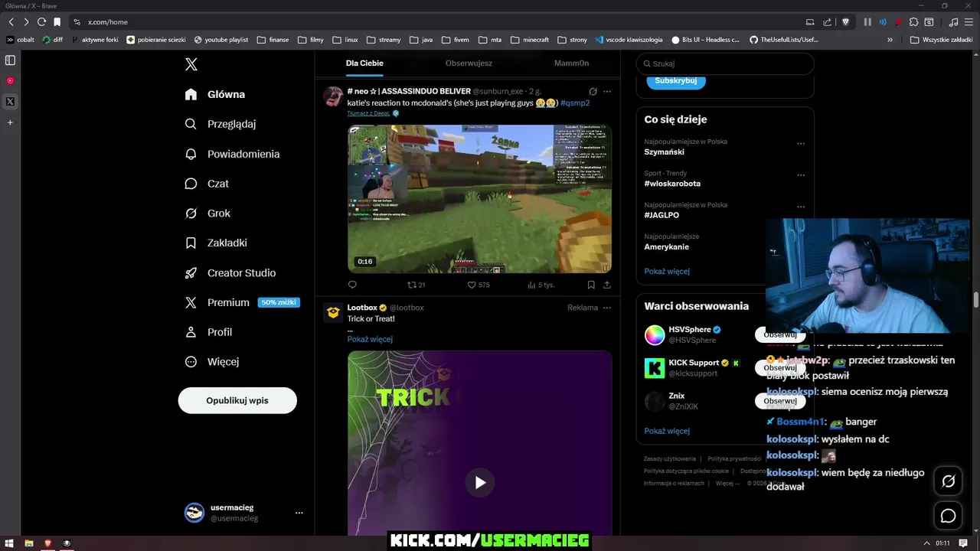The width and height of the screenshot is (980, 551).
Task: Open Grok from the sidebar
Action: click(x=207, y=214)
